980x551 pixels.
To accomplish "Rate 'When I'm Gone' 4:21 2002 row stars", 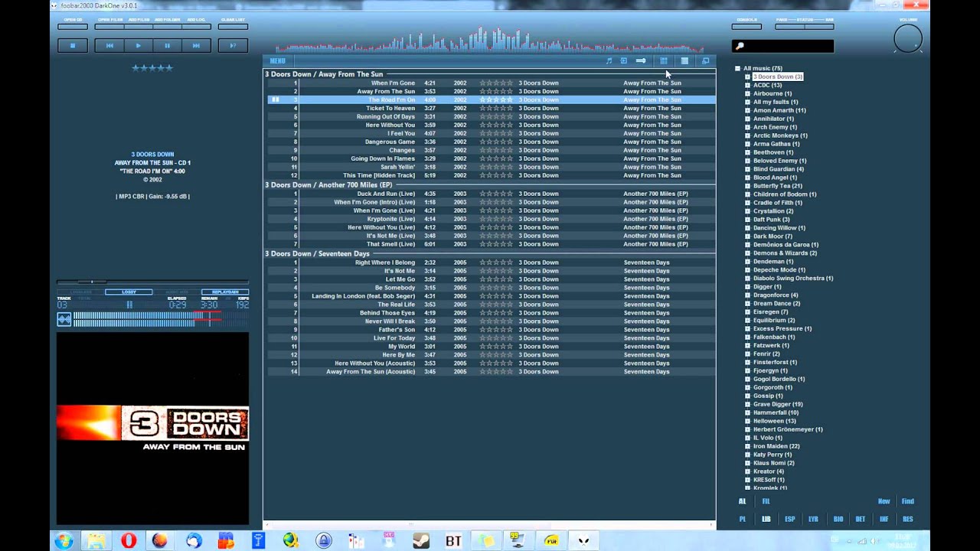I will tap(496, 83).
